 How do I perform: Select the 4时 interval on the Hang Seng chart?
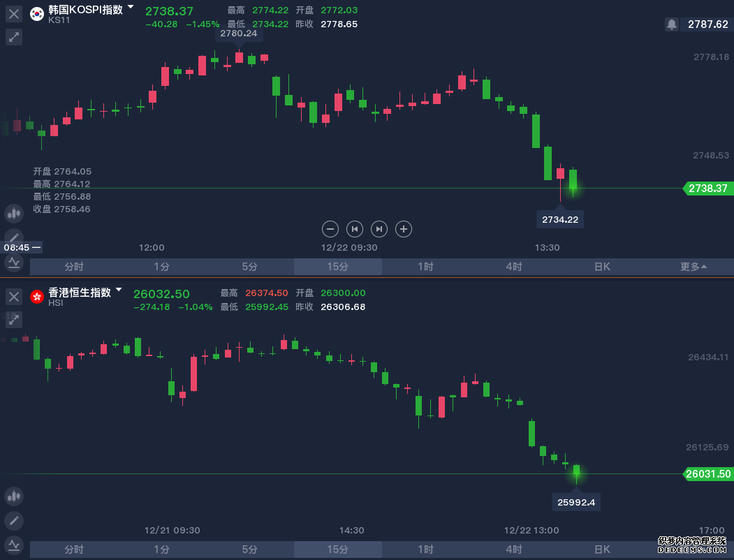(x=514, y=550)
